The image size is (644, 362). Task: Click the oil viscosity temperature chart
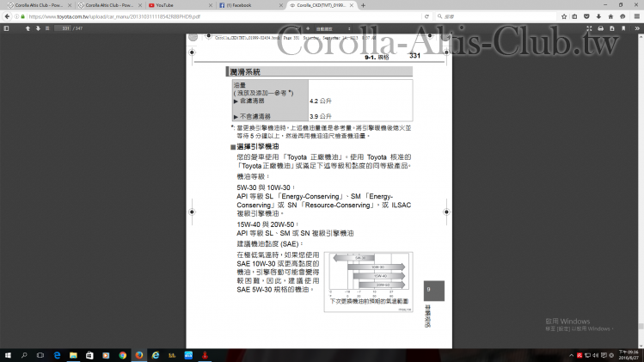coord(368,282)
